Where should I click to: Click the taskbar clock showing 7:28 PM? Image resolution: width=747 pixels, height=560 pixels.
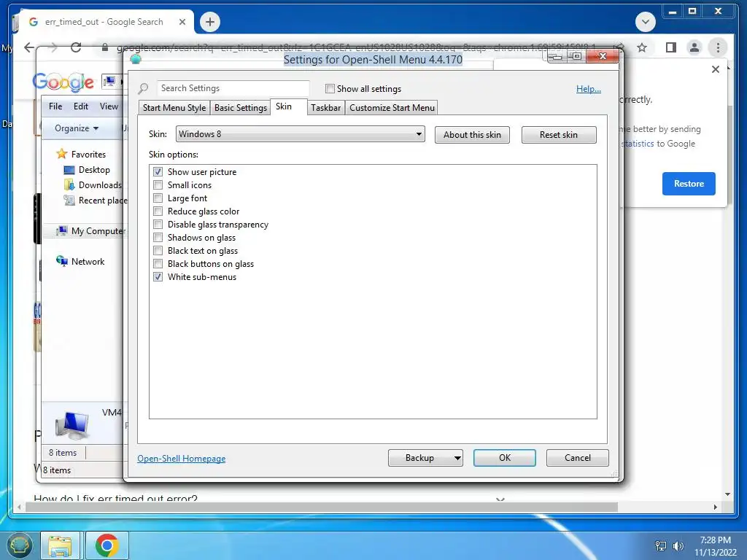coord(716,546)
